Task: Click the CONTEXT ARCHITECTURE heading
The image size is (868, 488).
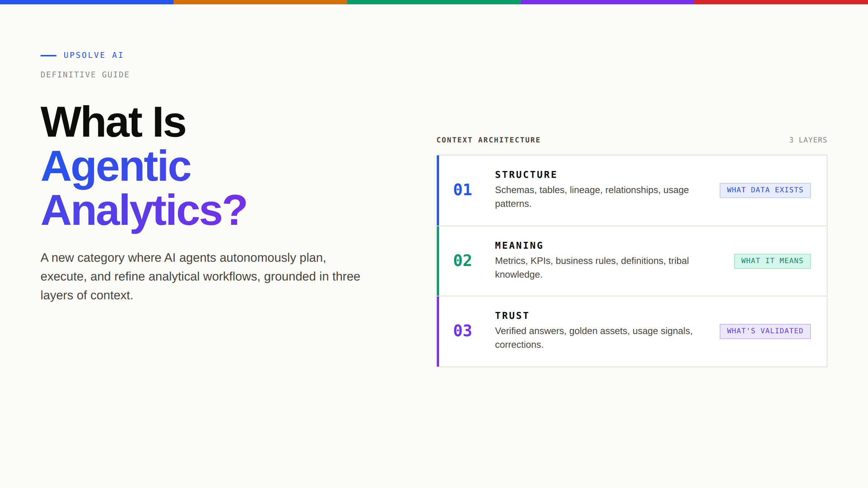Action: [x=488, y=140]
